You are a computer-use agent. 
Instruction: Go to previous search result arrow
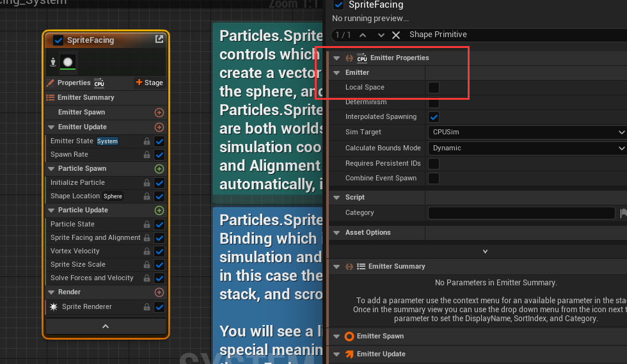pyautogui.click(x=363, y=35)
